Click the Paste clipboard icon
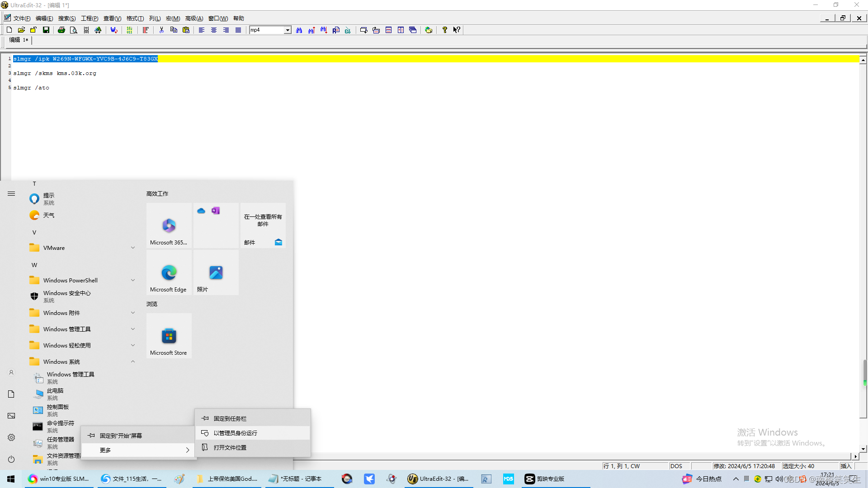The height and width of the screenshot is (488, 868). 186,30
